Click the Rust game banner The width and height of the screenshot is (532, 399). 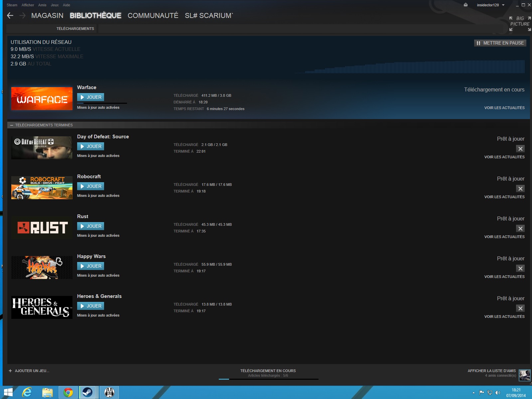click(42, 227)
